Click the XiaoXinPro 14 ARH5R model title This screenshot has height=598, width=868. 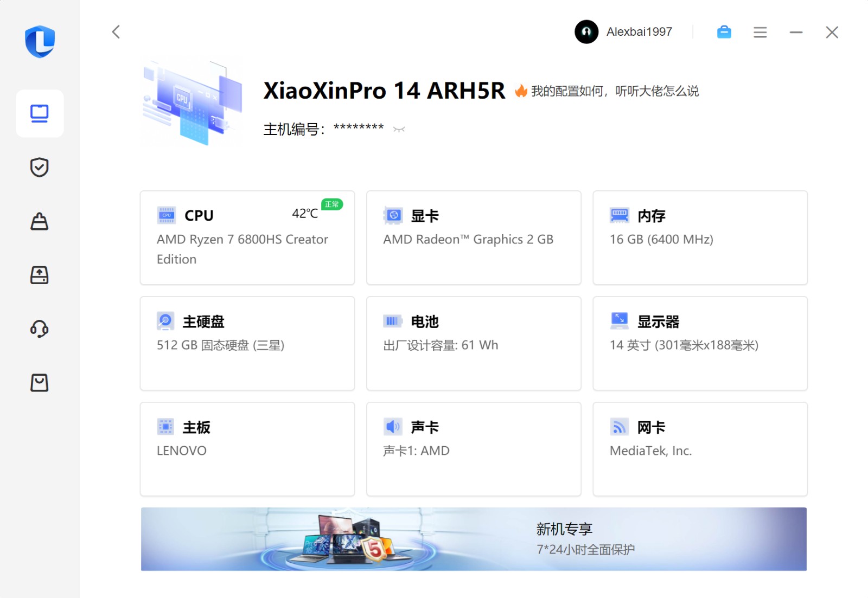(x=384, y=91)
